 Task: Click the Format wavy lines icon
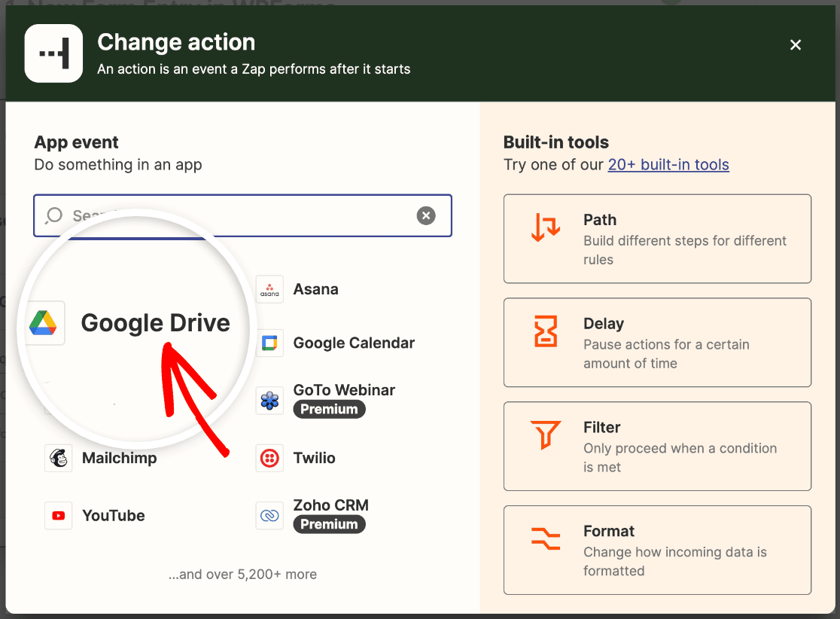point(546,538)
